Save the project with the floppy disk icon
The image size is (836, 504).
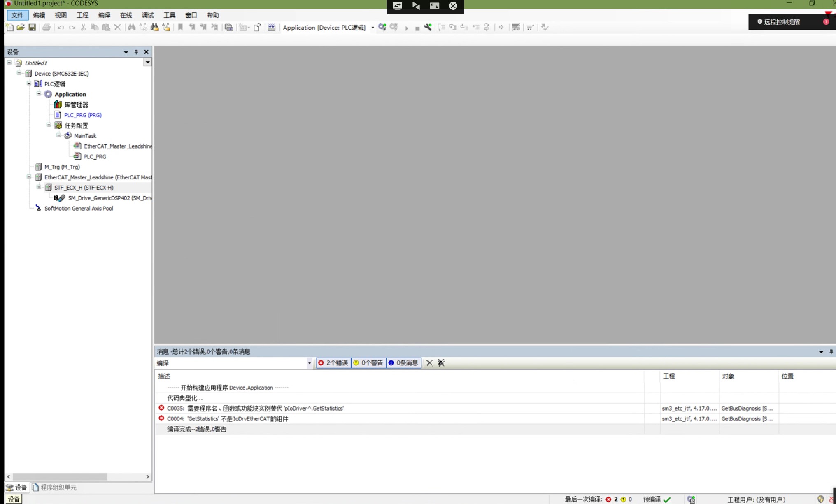click(32, 28)
